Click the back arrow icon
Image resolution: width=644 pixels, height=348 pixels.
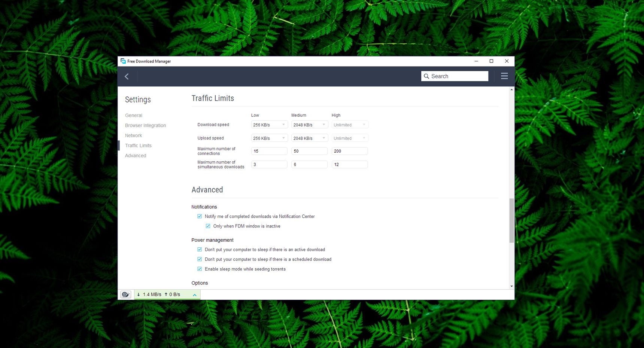click(127, 76)
